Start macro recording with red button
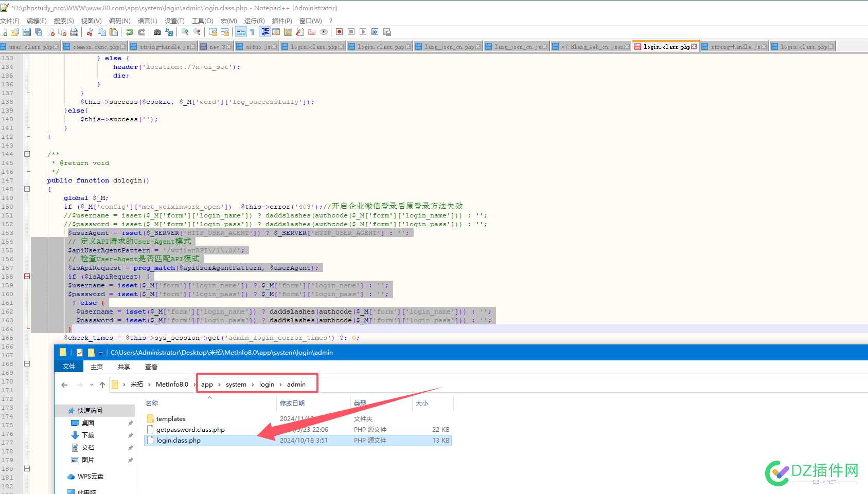This screenshot has width=868, height=494. pyautogui.click(x=339, y=32)
